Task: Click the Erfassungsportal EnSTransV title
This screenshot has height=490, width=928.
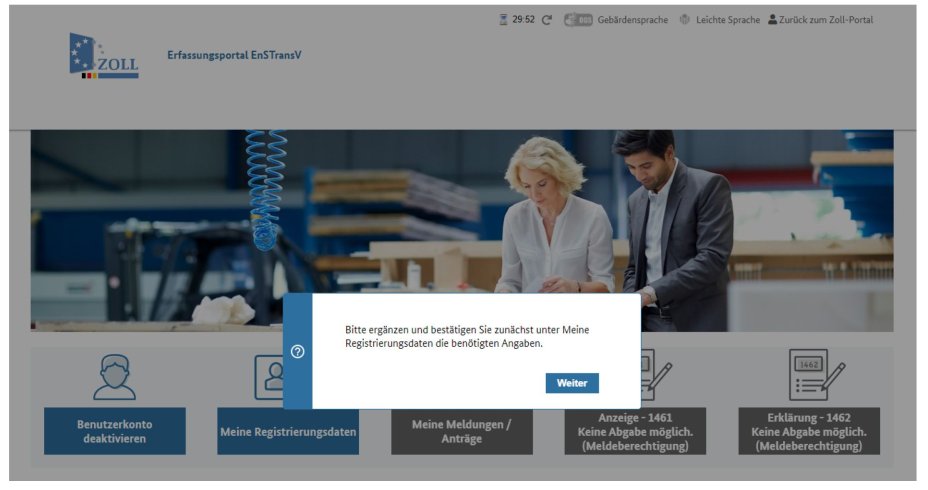Action: coord(234,55)
